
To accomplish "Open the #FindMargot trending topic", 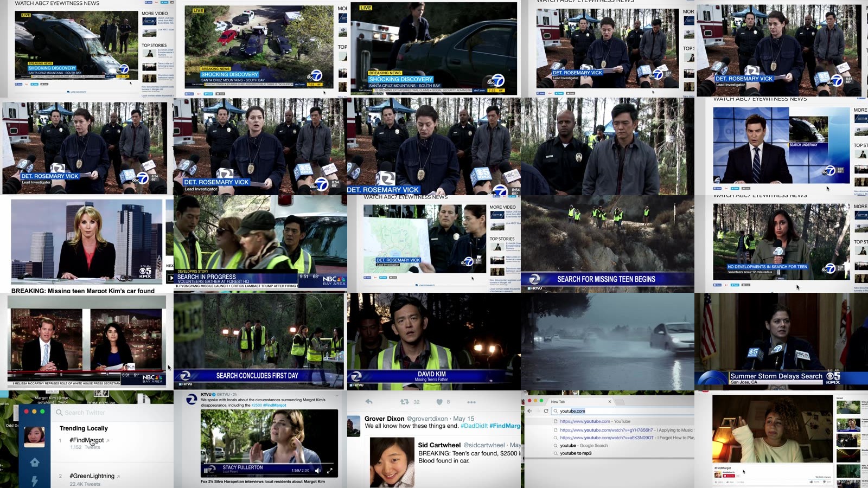I will tap(87, 440).
